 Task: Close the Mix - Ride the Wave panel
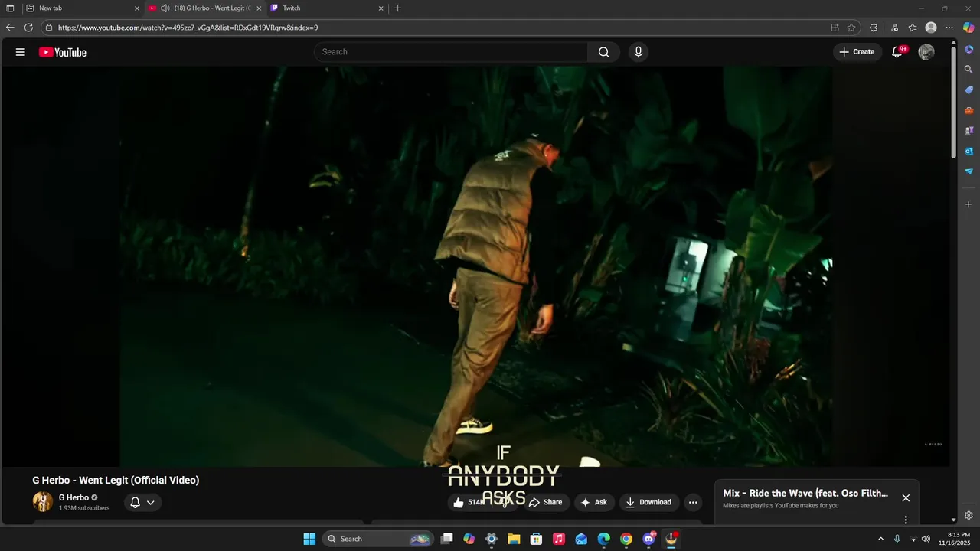pyautogui.click(x=906, y=497)
